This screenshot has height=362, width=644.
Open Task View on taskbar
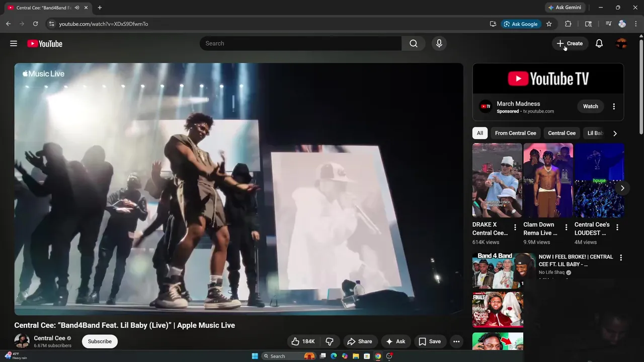(323, 356)
